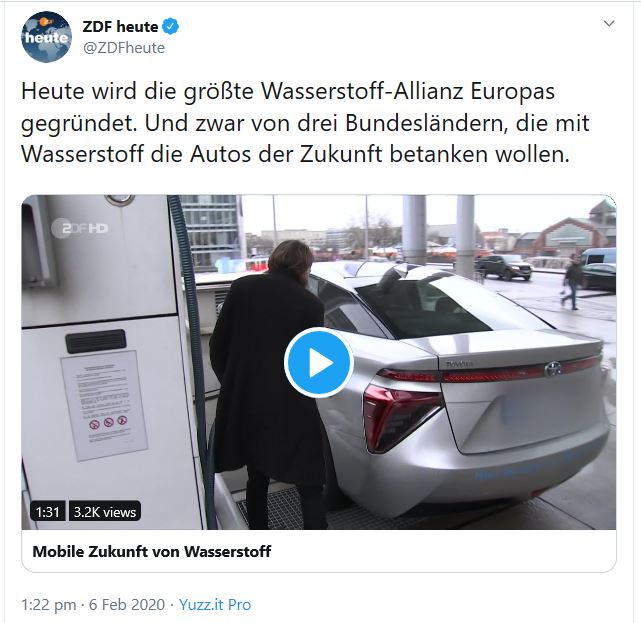This screenshot has width=641, height=623.
Task: Visit the @ZDFheute handle
Action: click(x=124, y=48)
